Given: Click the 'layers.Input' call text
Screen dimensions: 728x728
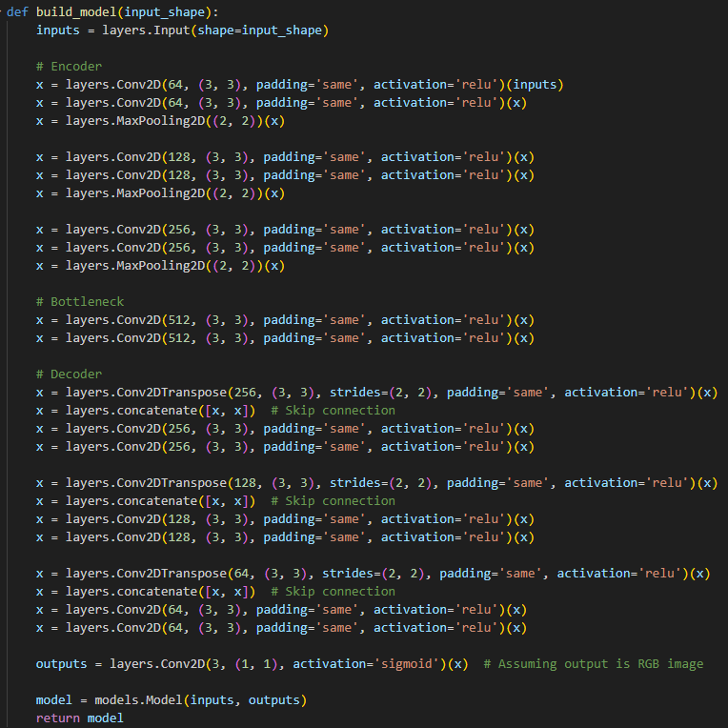Looking at the screenshot, I should pos(146,30).
